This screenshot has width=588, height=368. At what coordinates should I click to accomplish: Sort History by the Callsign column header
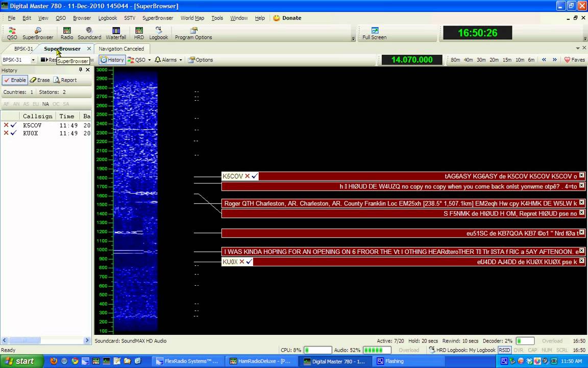pos(37,116)
